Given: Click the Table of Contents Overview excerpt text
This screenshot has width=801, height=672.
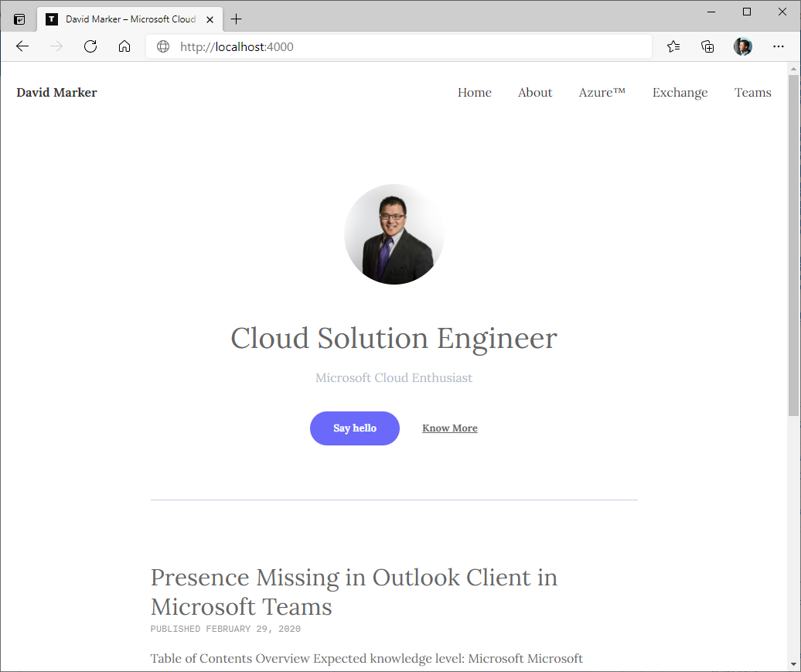Looking at the screenshot, I should point(366,658).
